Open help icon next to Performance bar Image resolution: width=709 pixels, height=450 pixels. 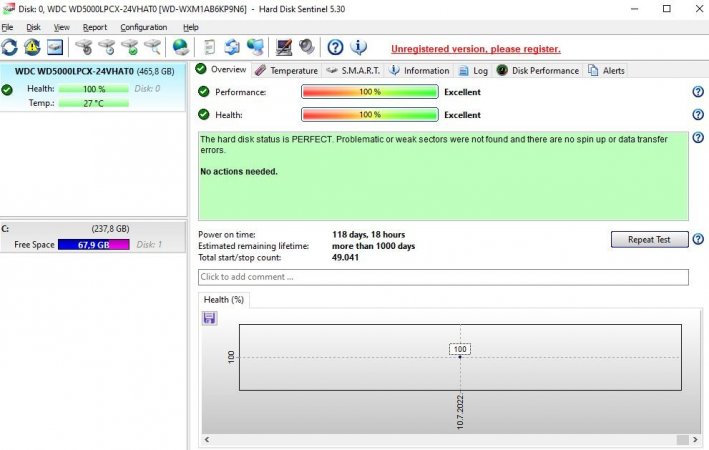698,92
